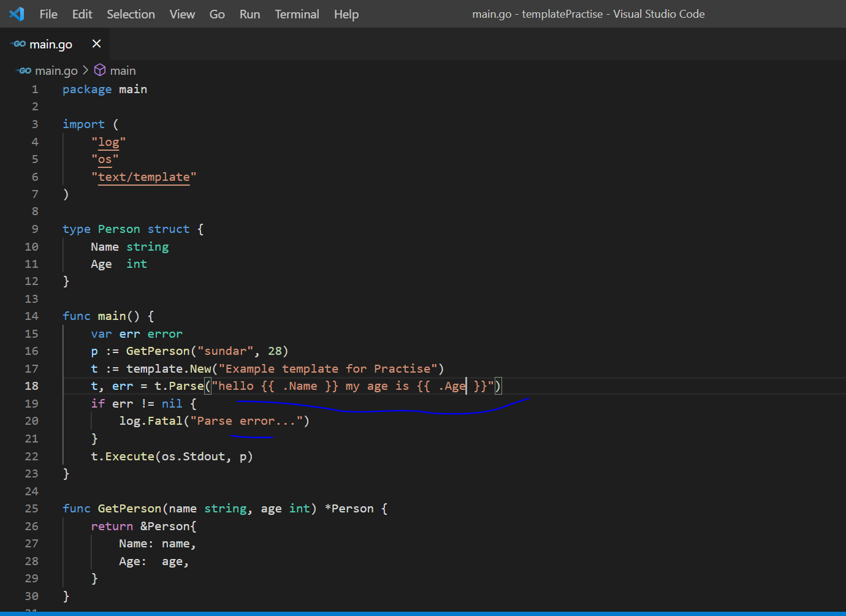Expand the main symbol breadcrumb dropdown
Viewport: 846px width, 616px height.
pos(123,70)
